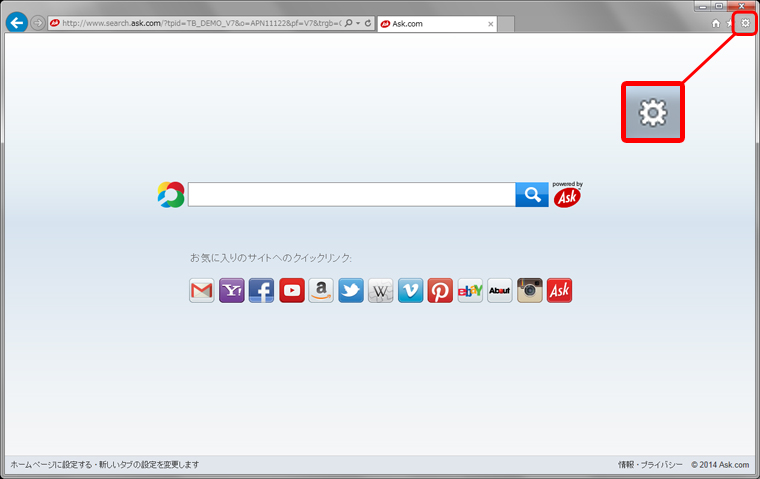Maximize the browser window
760x479 pixels.
click(719, 6)
